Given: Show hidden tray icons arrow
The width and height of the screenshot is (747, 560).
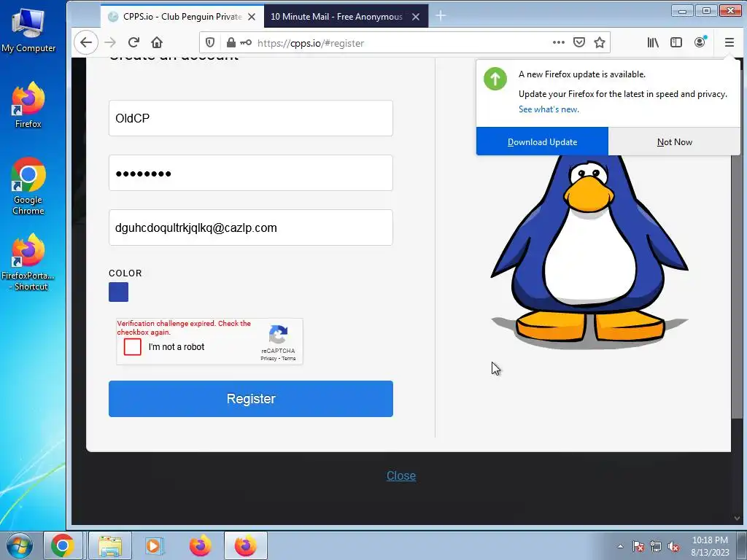Looking at the screenshot, I should 620,546.
